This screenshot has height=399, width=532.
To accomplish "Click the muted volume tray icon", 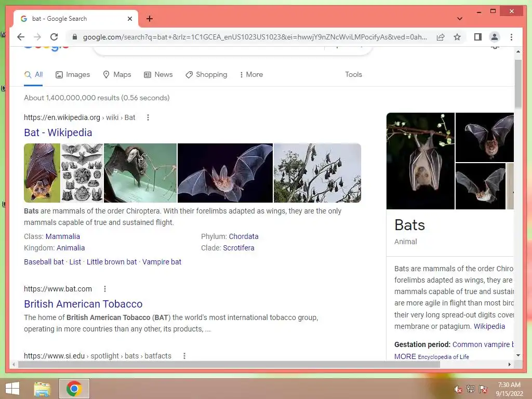I will click(x=458, y=389).
